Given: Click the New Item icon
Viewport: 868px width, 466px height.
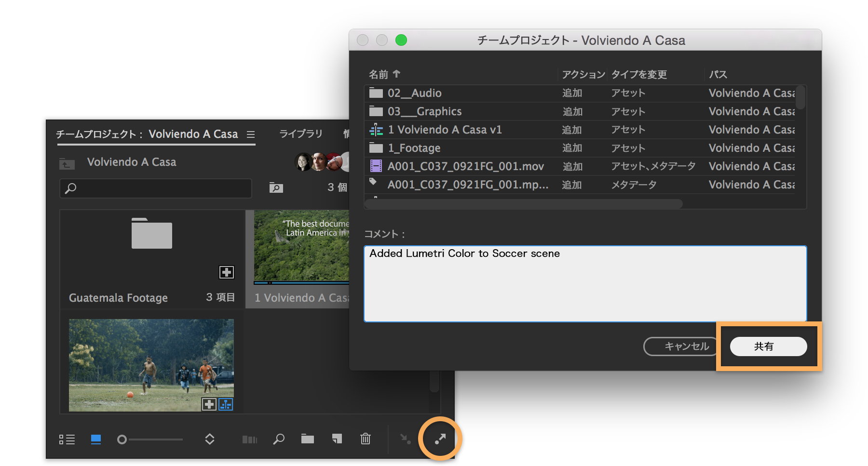Looking at the screenshot, I should tap(337, 439).
